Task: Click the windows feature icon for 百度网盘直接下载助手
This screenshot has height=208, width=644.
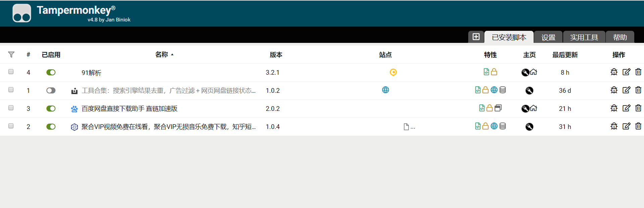Action: click(498, 108)
